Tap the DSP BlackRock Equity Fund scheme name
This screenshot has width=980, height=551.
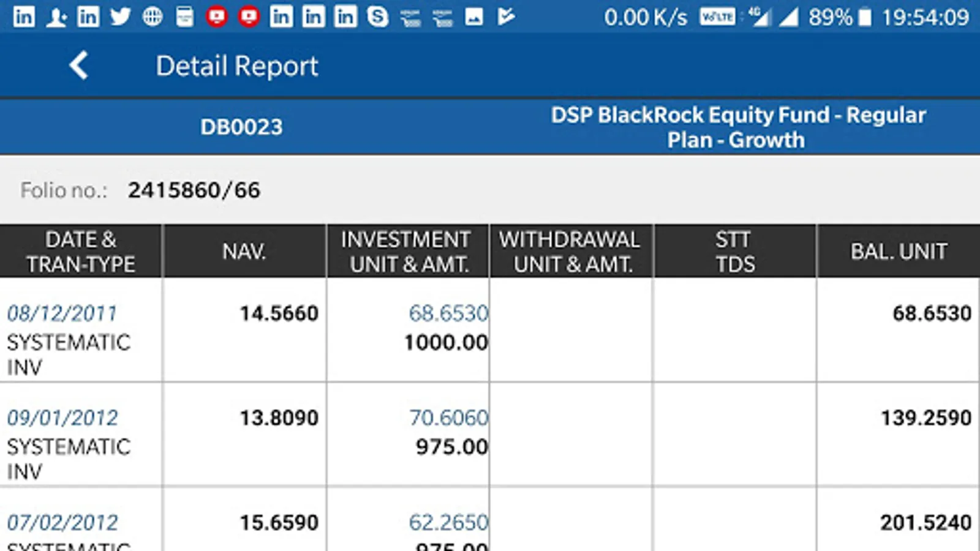tap(737, 127)
